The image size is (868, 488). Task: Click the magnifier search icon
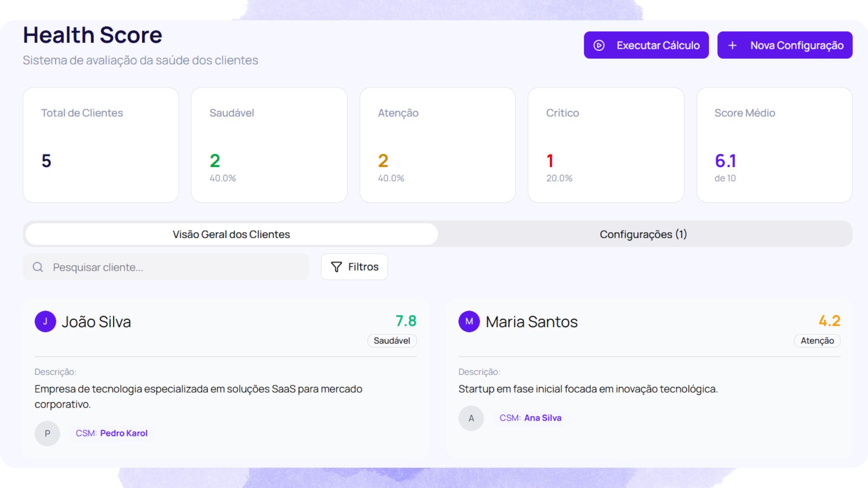[38, 267]
